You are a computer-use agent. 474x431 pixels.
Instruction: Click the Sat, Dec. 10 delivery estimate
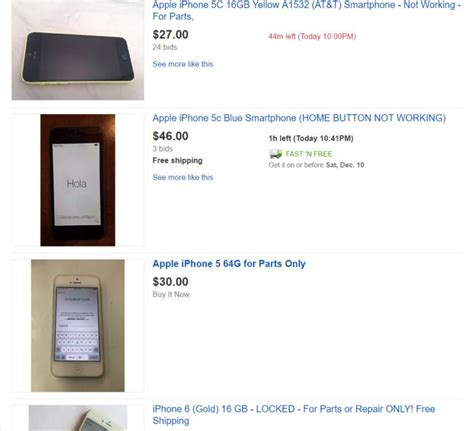[345, 165]
